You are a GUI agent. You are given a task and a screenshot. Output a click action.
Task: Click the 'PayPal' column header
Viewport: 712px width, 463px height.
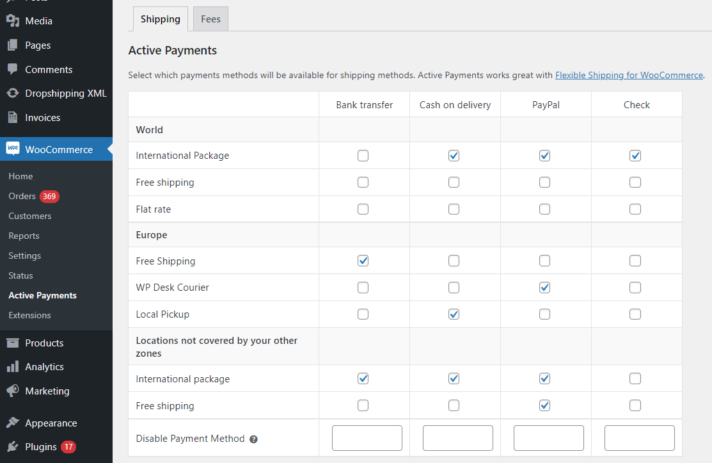pos(546,105)
